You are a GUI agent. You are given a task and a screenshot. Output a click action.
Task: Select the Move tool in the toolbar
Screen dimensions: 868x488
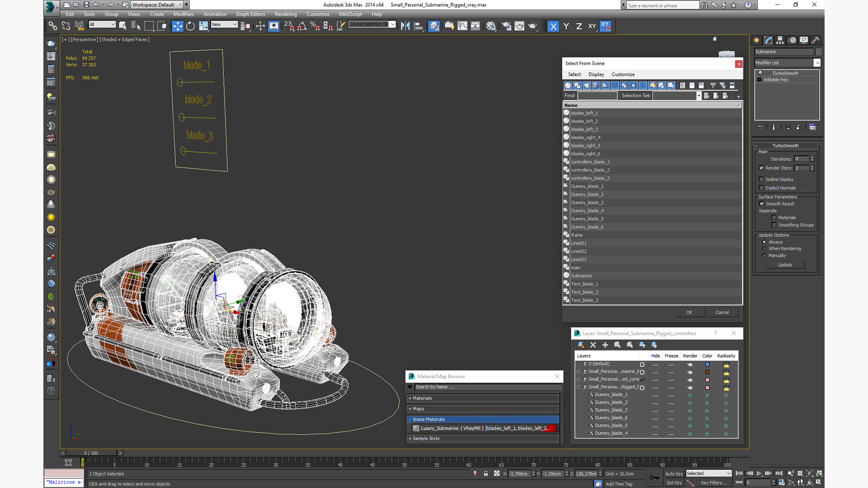178,26
